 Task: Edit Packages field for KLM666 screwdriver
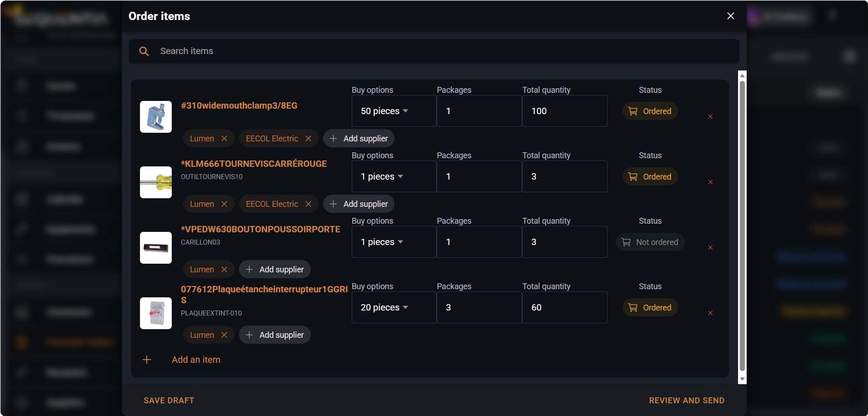pos(479,176)
